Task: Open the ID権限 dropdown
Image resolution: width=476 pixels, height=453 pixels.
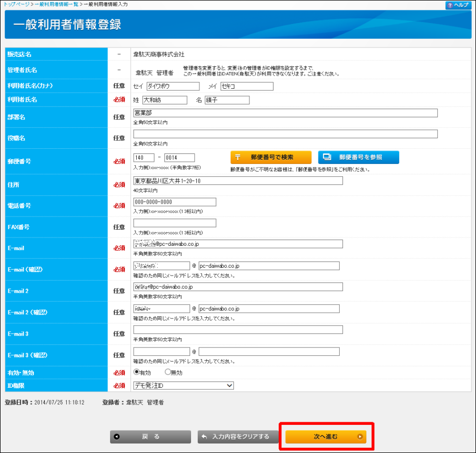Action: 184,386
